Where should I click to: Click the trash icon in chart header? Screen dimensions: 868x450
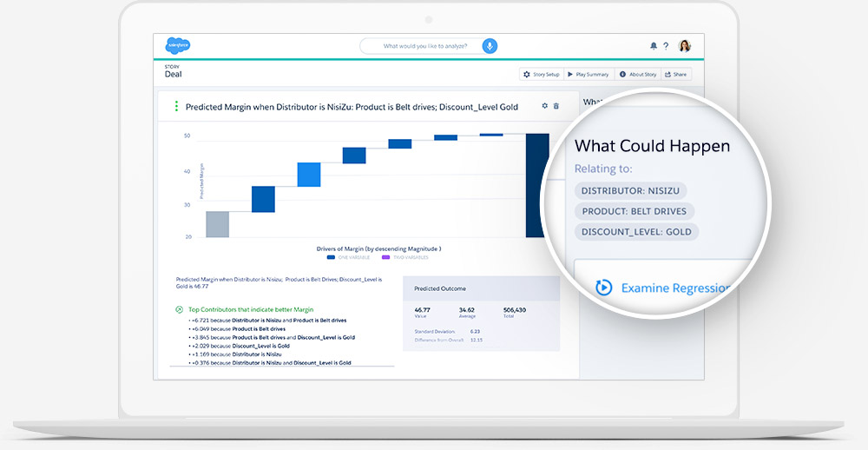tap(556, 106)
